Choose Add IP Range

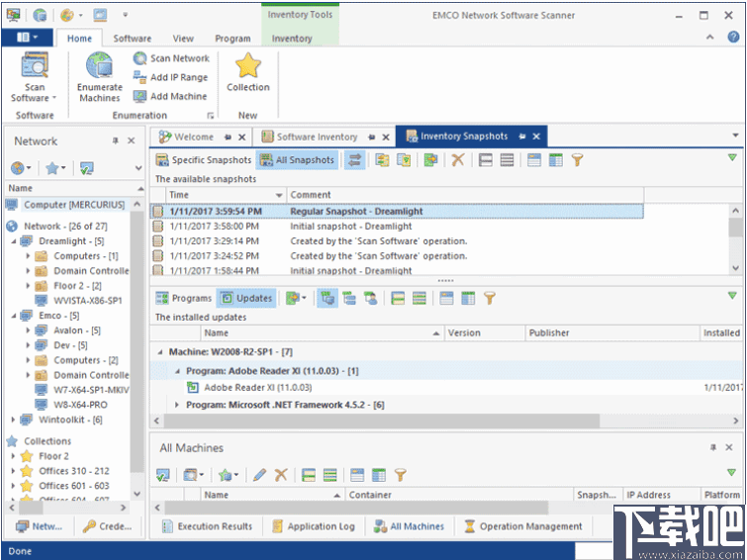pyautogui.click(x=170, y=77)
